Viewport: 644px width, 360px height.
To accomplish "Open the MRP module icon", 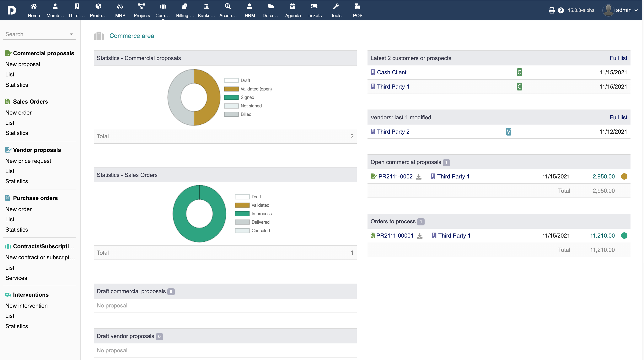I will [120, 7].
